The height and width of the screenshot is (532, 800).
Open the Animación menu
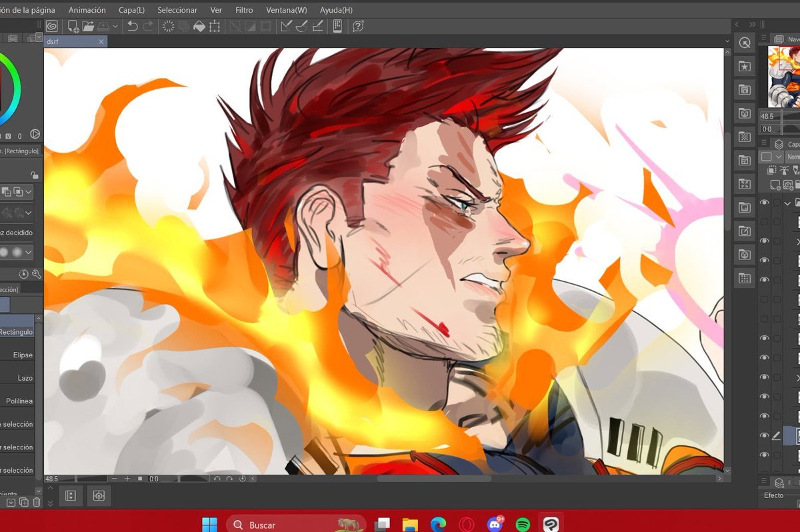(x=87, y=10)
